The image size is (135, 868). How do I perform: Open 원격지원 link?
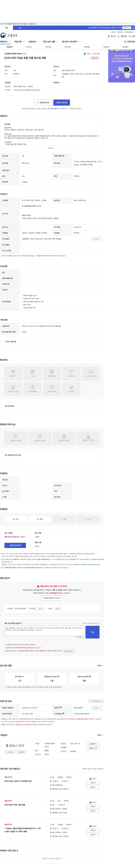coord(120,32)
